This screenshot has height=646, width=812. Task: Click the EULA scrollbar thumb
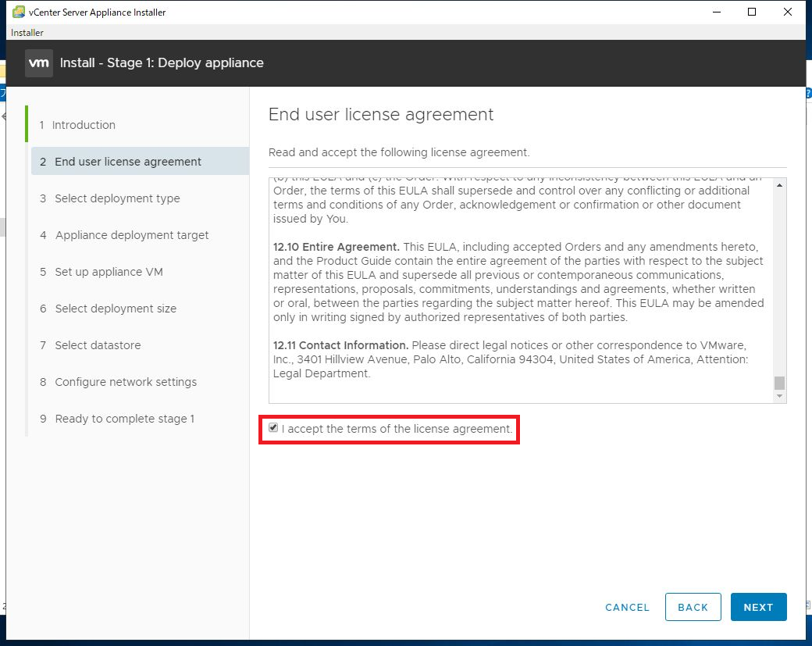pos(779,383)
